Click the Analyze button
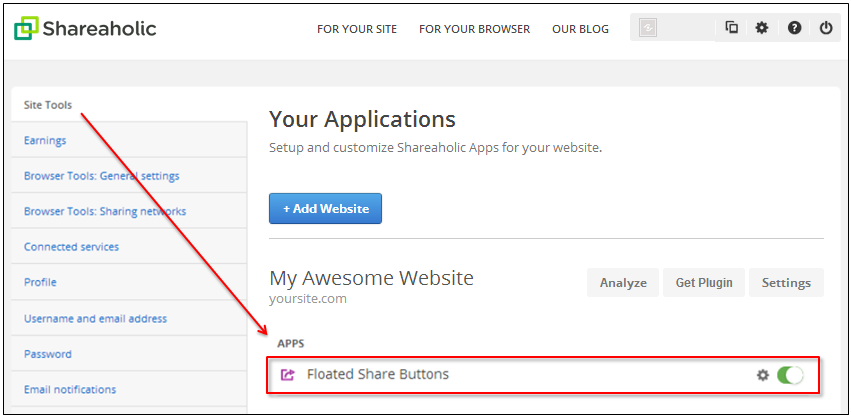The image size is (851, 417). click(x=623, y=282)
